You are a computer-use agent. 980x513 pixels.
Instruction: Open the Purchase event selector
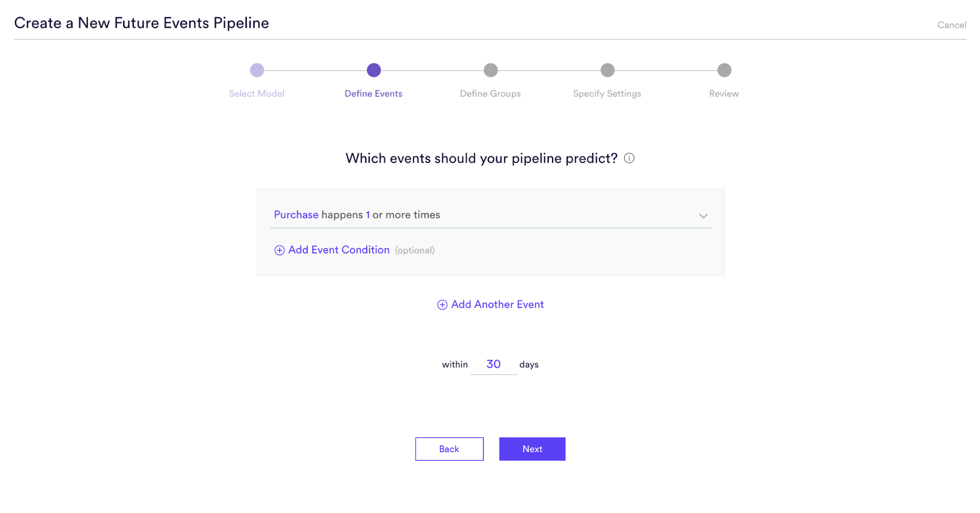(296, 214)
